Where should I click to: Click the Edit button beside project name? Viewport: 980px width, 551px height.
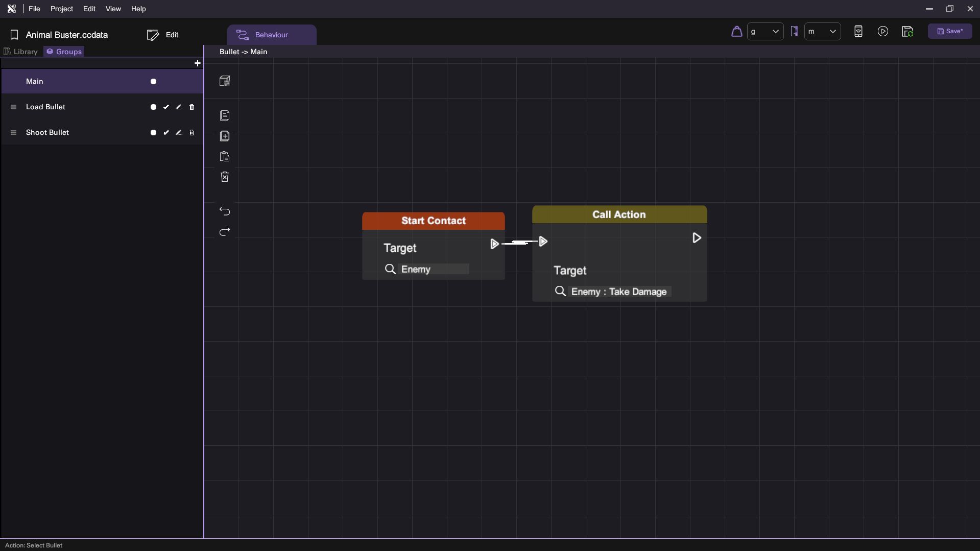(x=163, y=35)
